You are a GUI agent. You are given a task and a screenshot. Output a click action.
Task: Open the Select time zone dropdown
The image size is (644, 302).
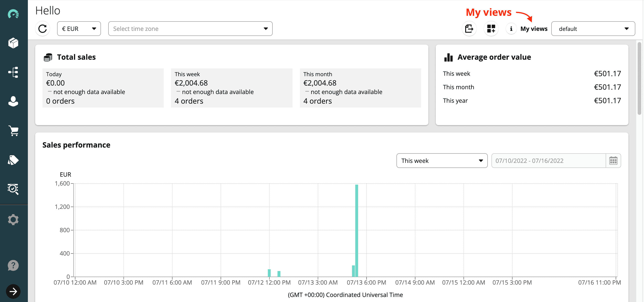190,29
